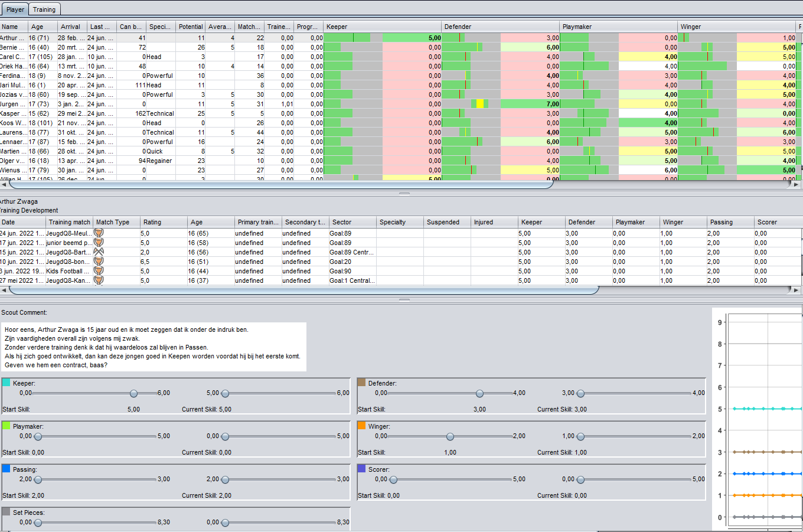This screenshot has width=803, height=532.
Task: Select the Laurens player row
Action: [401, 132]
